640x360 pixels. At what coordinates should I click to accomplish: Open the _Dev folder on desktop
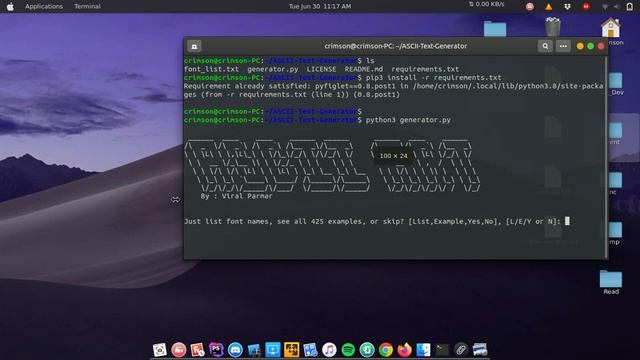(616, 84)
